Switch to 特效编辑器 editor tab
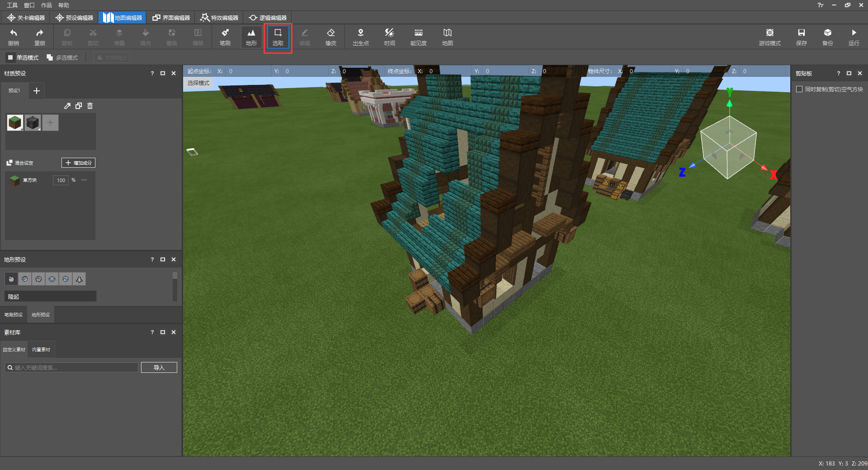Viewport: 868px width, 470px height. 219,18
